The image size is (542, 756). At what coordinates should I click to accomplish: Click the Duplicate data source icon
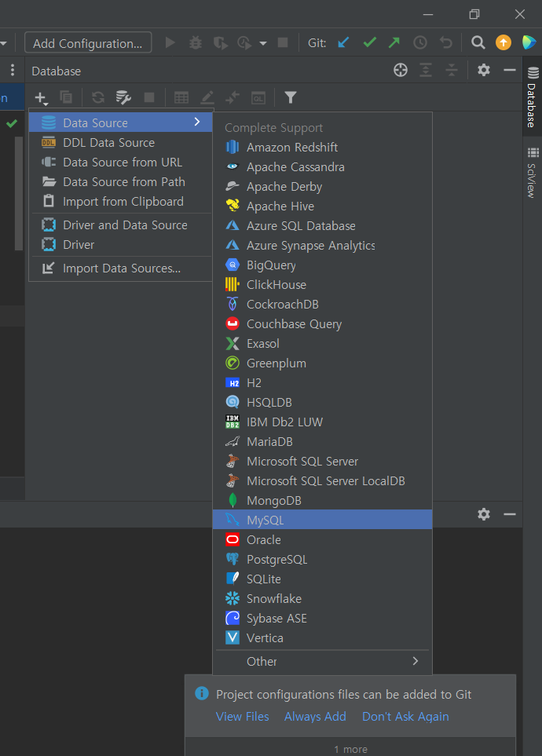coord(66,97)
